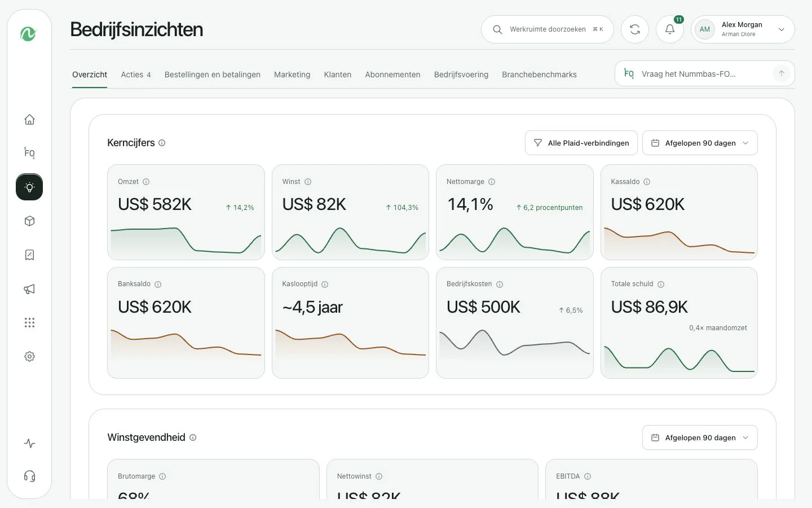The height and width of the screenshot is (508, 812).
Task: Open the apps grid sidebar icon
Action: [x=29, y=322]
